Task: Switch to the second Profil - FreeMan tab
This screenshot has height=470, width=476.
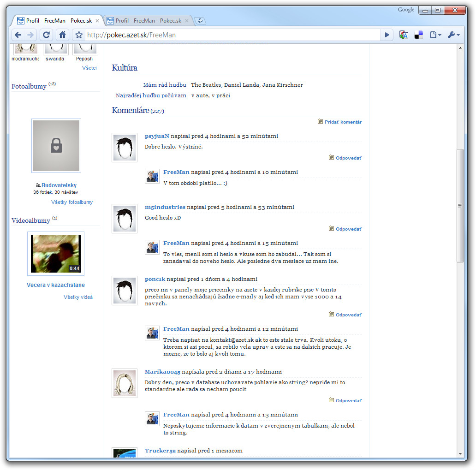Action: click(148, 21)
